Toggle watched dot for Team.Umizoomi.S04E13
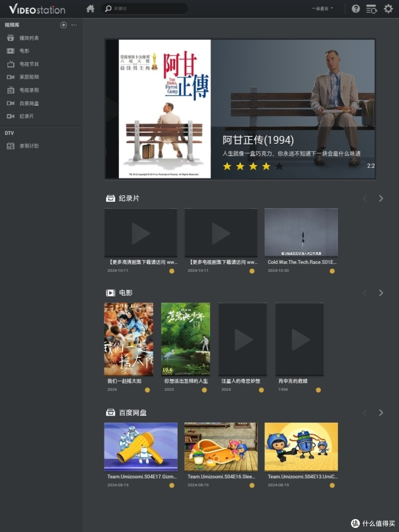 (332, 485)
